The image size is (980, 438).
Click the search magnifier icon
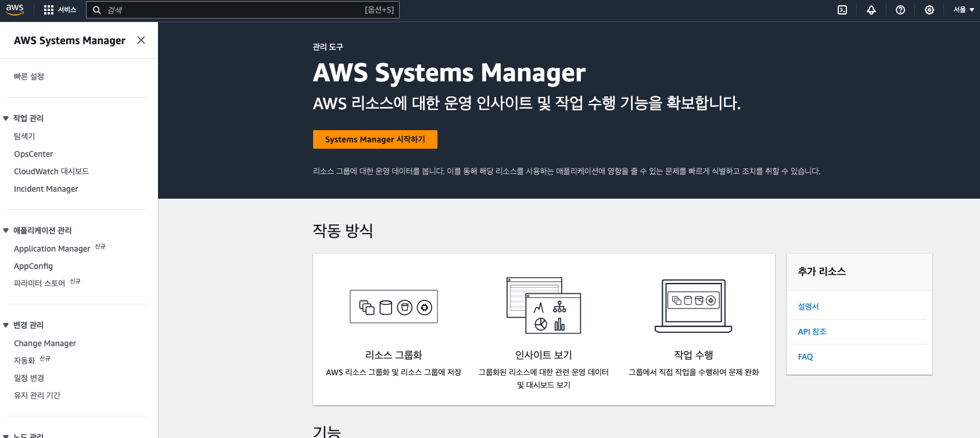97,10
